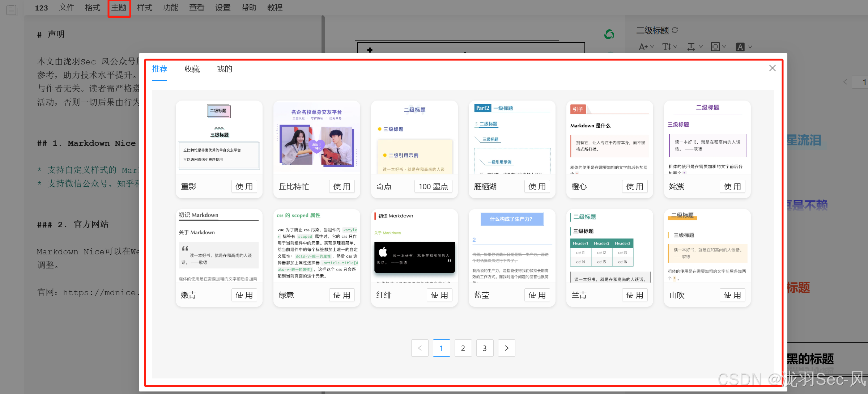Click the 丘比特忙 theme preview thumbnail
This screenshot has height=394, width=868.
tap(316, 137)
